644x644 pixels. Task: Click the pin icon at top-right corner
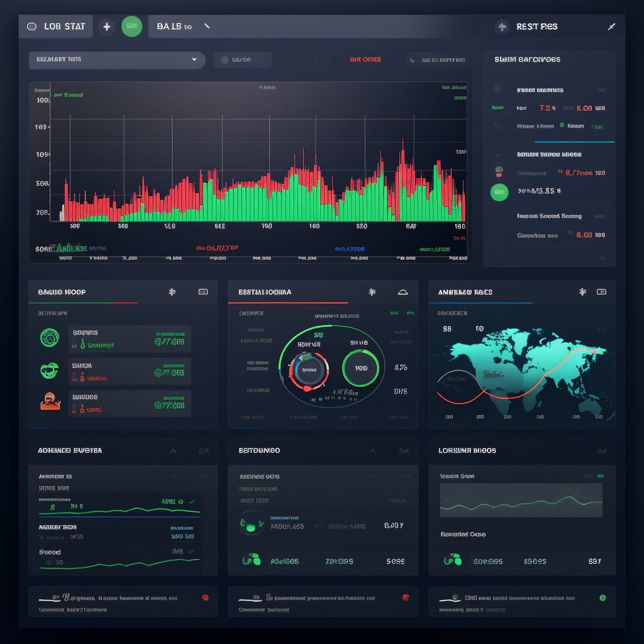611,26
